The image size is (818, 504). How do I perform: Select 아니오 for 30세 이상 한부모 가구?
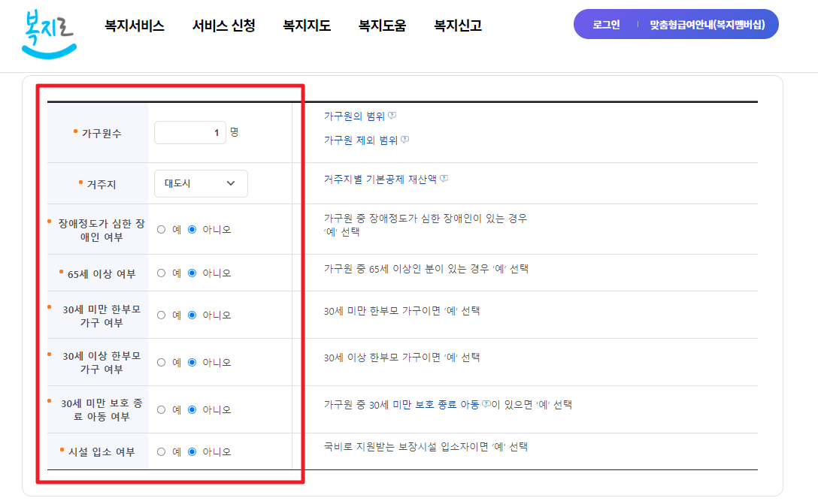coord(192,362)
